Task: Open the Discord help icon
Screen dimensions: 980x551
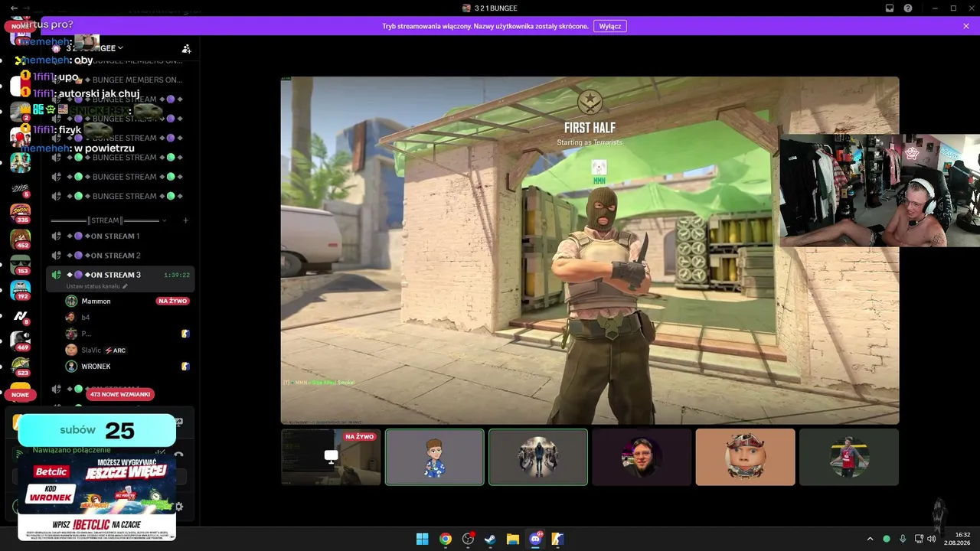Action: coord(908,8)
